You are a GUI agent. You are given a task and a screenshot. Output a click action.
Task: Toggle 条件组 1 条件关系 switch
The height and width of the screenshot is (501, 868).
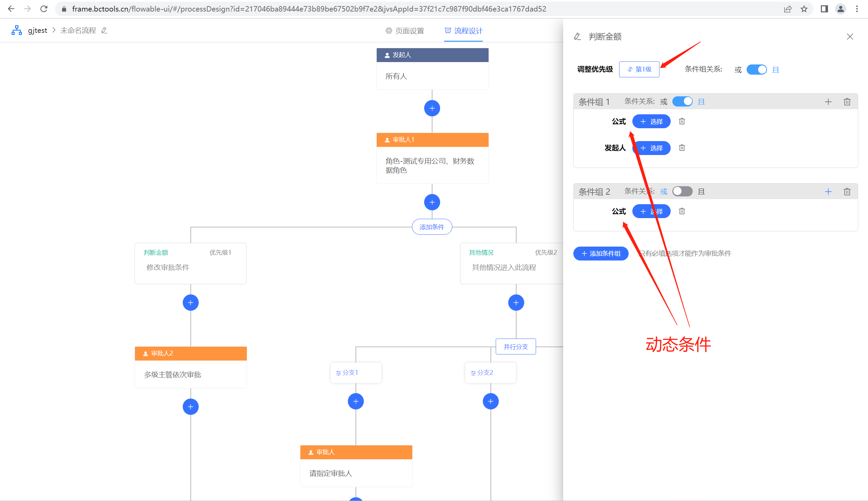[682, 101]
